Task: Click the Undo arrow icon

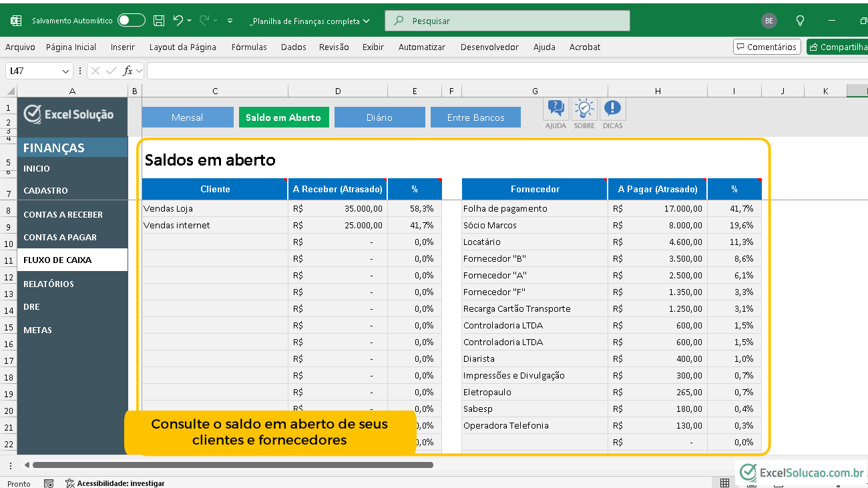Action: [178, 21]
